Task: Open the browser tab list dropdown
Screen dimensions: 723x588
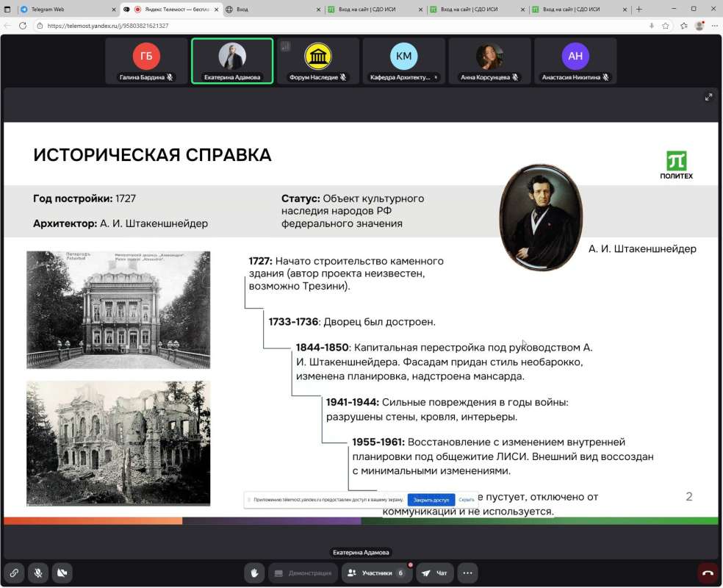Action: coord(7,9)
